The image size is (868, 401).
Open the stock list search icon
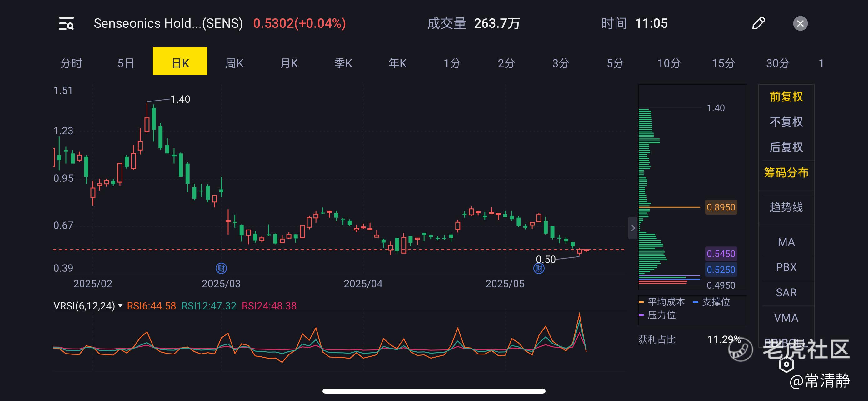point(66,23)
